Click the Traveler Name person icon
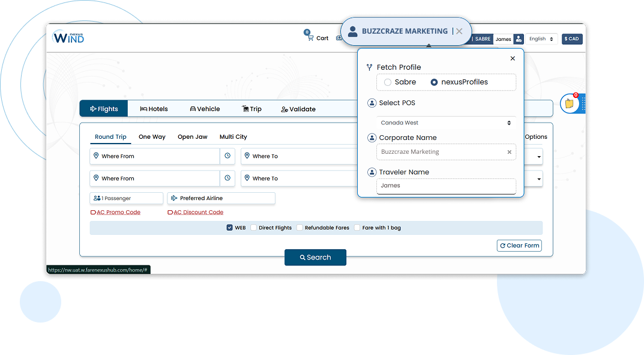The image size is (644, 355). coord(372,172)
